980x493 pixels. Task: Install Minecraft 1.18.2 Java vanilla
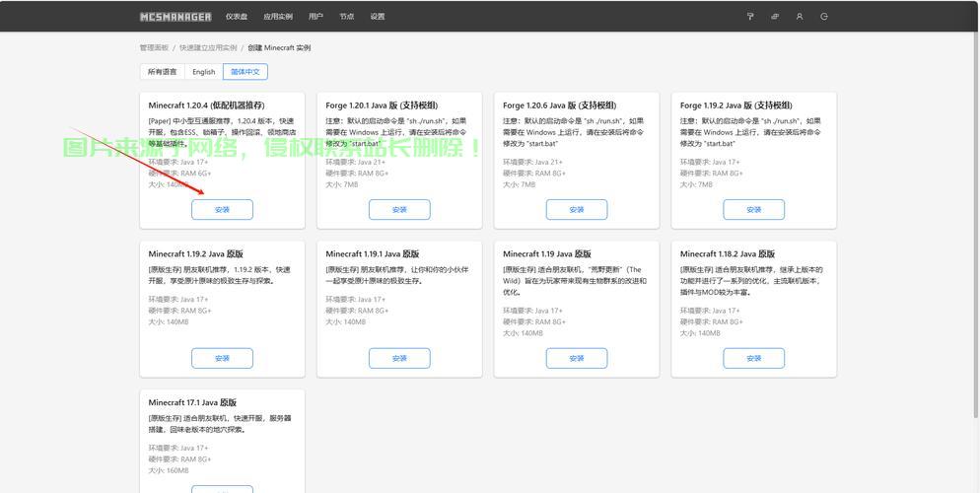point(754,359)
